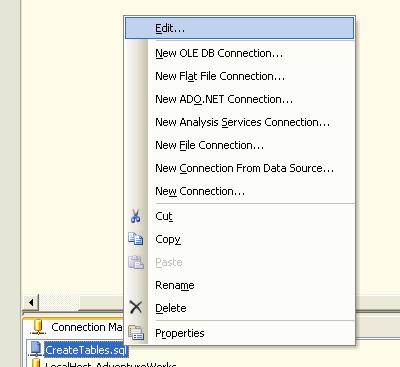Click the black X Delete icon
Image resolution: width=400 pixels, height=367 pixels.
pos(136,307)
